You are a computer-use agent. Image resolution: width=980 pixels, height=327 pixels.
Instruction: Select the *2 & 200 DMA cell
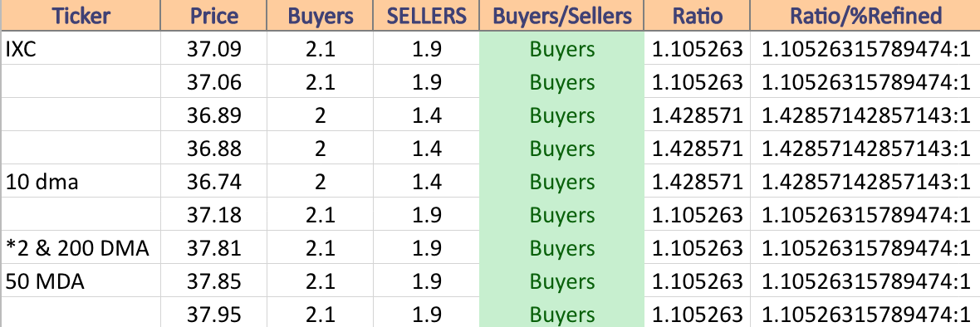[80, 248]
